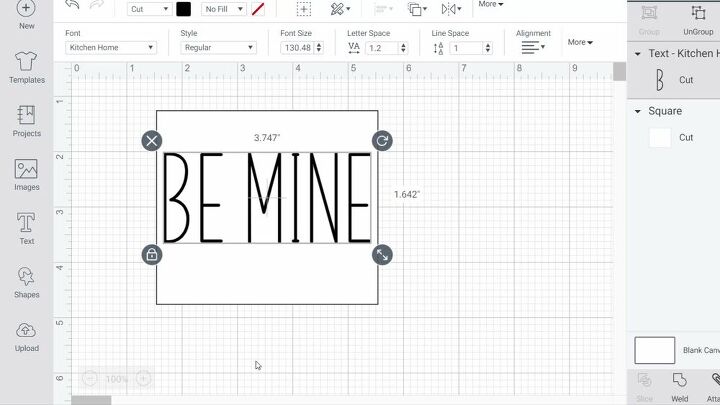Open the Projects section
The image size is (720, 405).
(26, 120)
